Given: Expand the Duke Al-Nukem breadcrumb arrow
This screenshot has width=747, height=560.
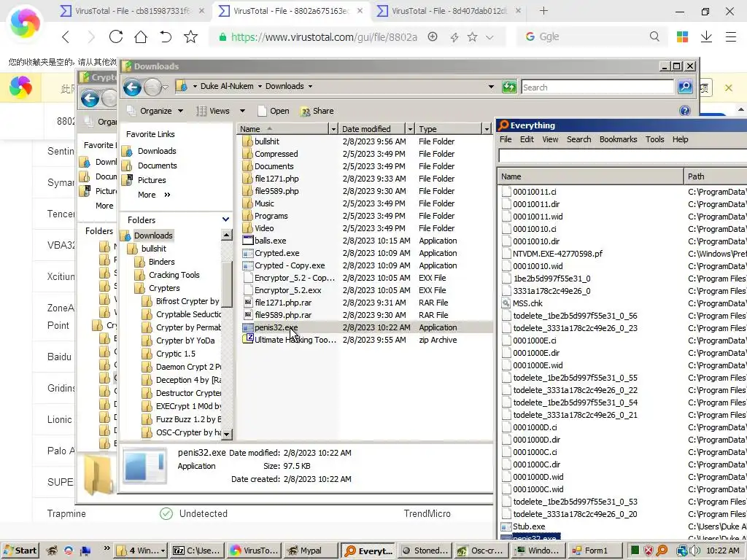Looking at the screenshot, I should 260,86.
